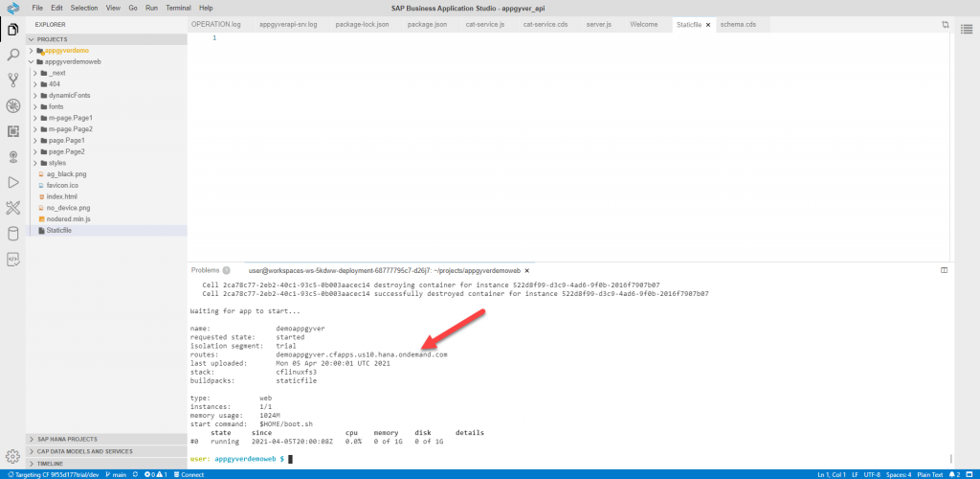Screen dimensions: 980x479
Task: Click errors and warnings count in status bar
Action: point(156,474)
